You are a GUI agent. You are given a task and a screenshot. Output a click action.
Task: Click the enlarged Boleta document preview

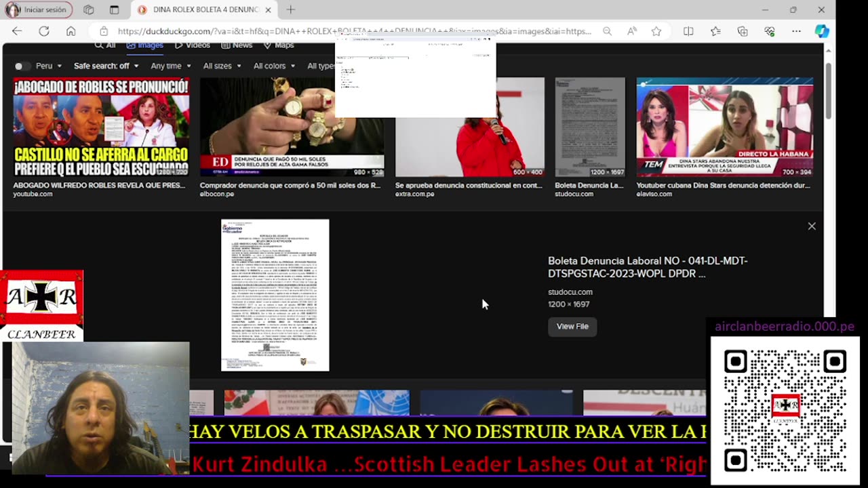coord(275,296)
